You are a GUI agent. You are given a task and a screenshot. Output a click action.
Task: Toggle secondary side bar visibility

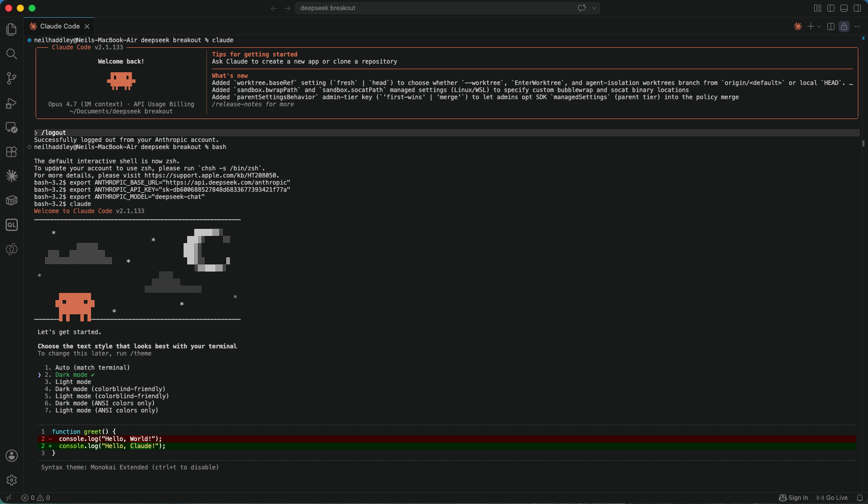click(x=857, y=8)
